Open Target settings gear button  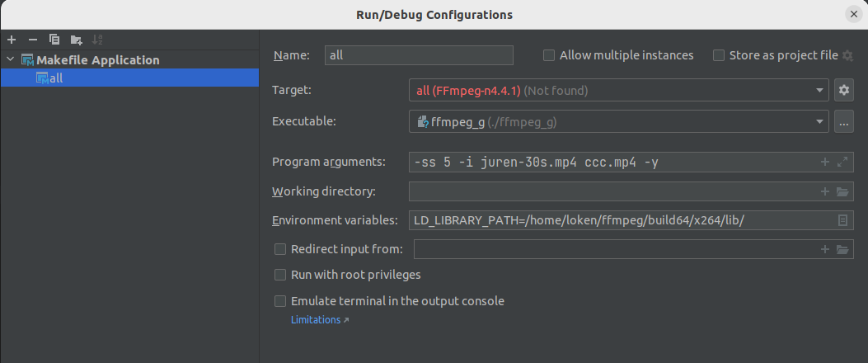tap(842, 90)
